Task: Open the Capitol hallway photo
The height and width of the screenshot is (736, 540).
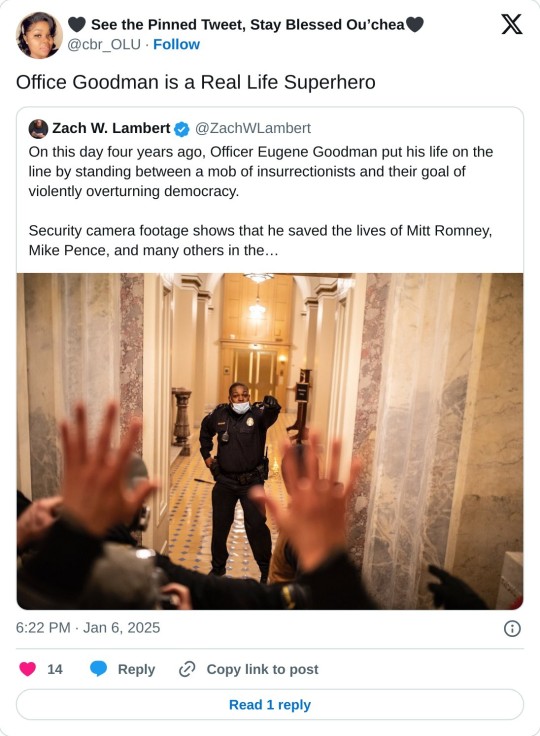Action: click(x=270, y=441)
